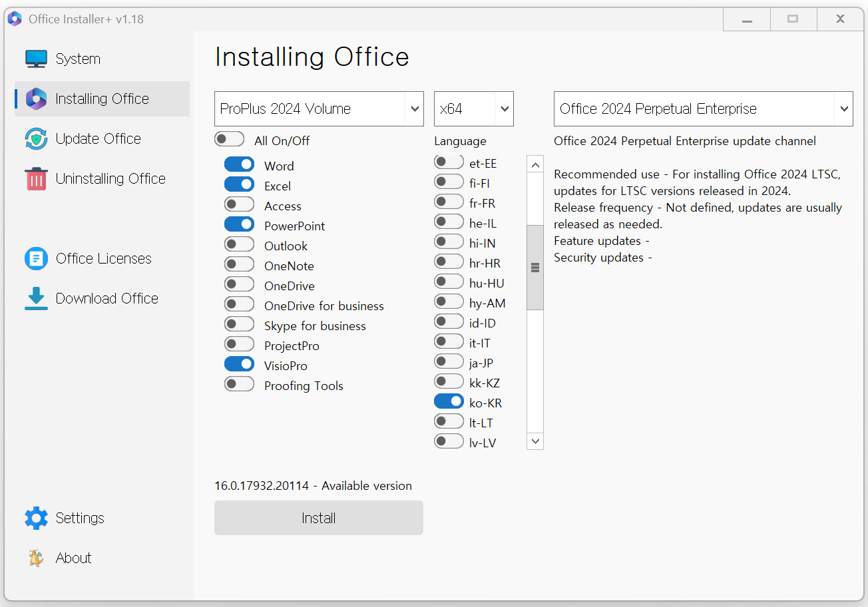Image resolution: width=868 pixels, height=607 pixels.
Task: Click the System monitor icon
Action: [x=36, y=59]
